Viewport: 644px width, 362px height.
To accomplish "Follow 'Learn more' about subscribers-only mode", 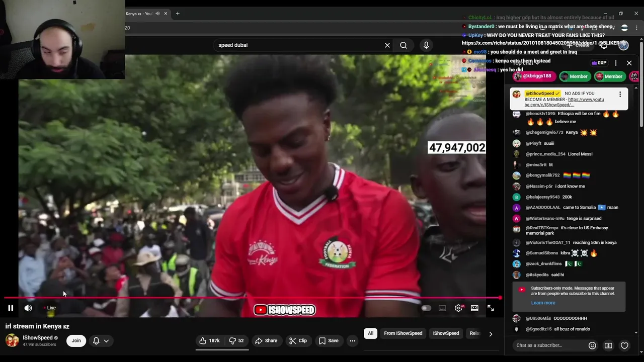I will [543, 303].
